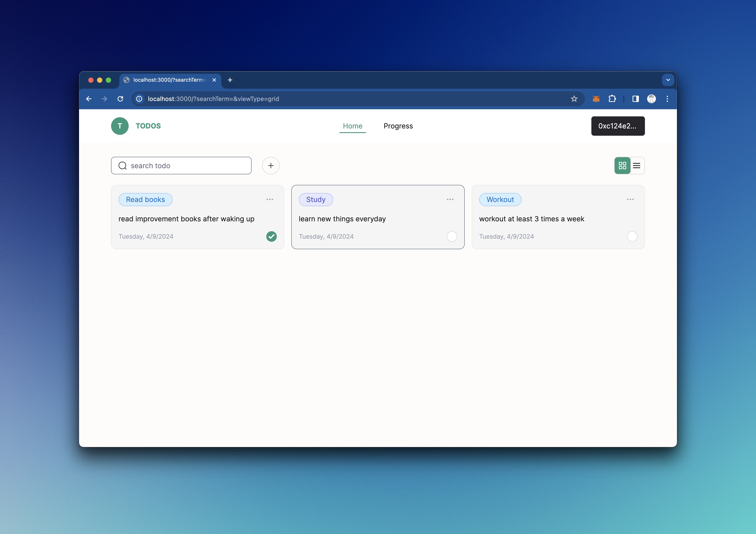Switch to grid view icon

(622, 166)
